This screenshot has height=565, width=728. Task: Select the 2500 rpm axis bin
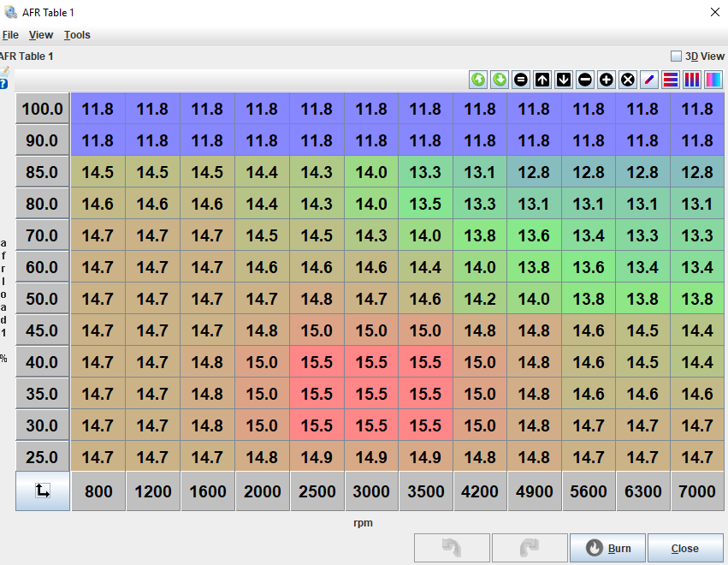click(x=317, y=491)
